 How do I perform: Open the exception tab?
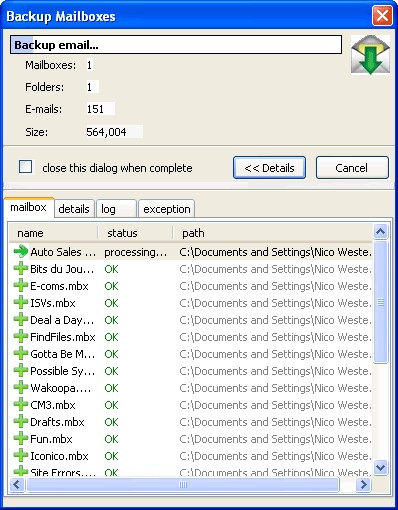[x=166, y=209]
